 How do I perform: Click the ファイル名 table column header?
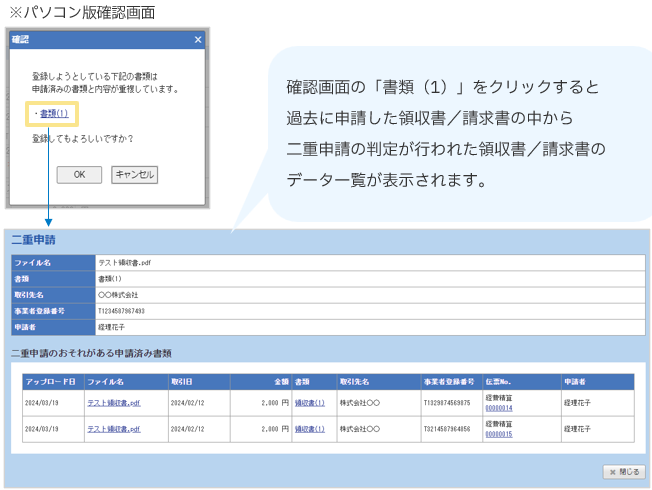pos(106,381)
